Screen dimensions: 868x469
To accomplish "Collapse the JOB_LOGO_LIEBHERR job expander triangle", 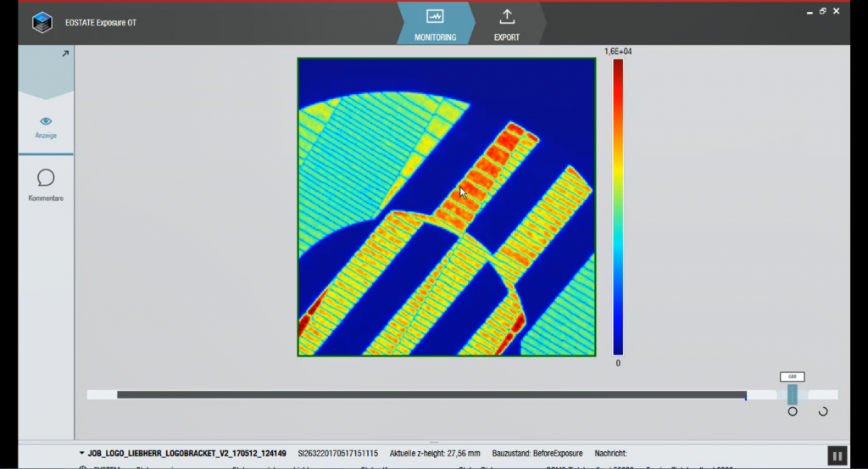I will (82, 454).
